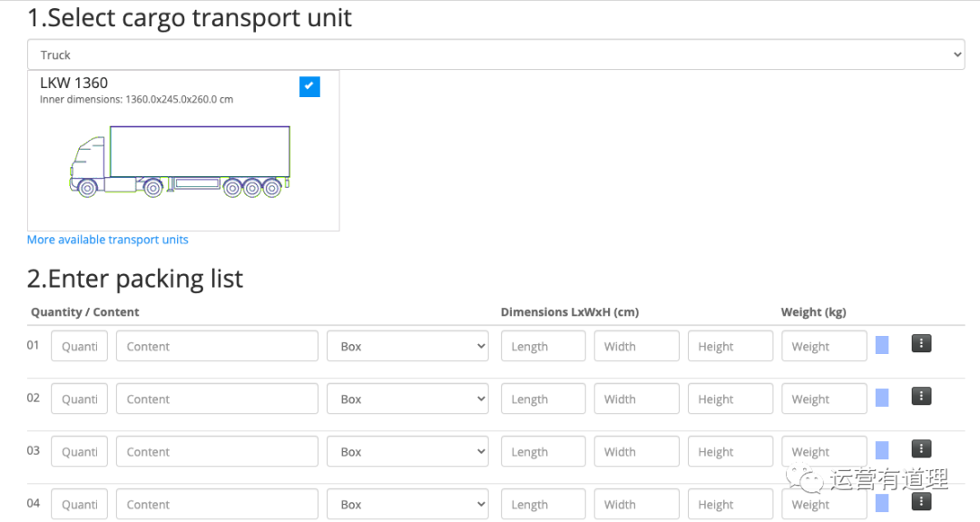The width and height of the screenshot is (980, 522).
Task: Open the options menu icon for row 04
Action: coord(921,501)
